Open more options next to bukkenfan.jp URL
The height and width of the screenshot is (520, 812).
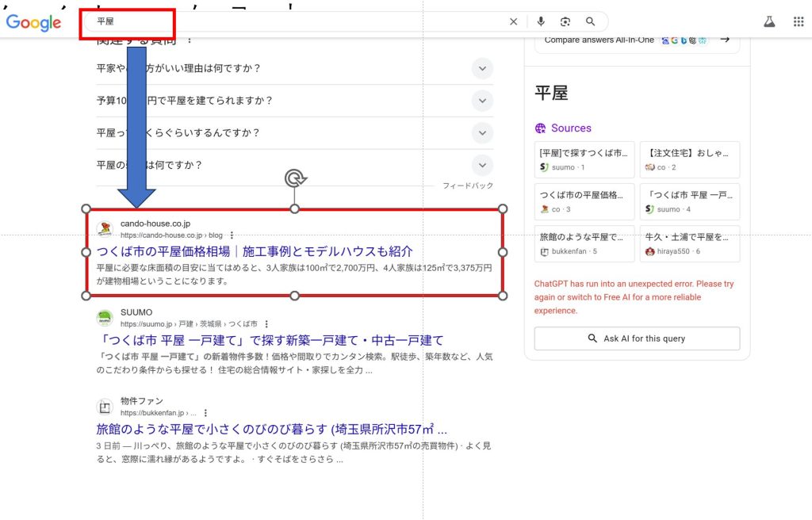pyautogui.click(x=205, y=413)
